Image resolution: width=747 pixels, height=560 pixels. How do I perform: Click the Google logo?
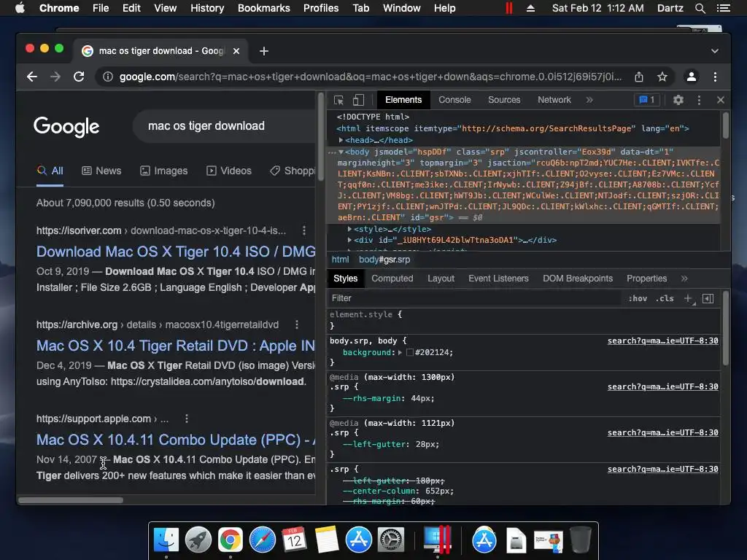[66, 127]
